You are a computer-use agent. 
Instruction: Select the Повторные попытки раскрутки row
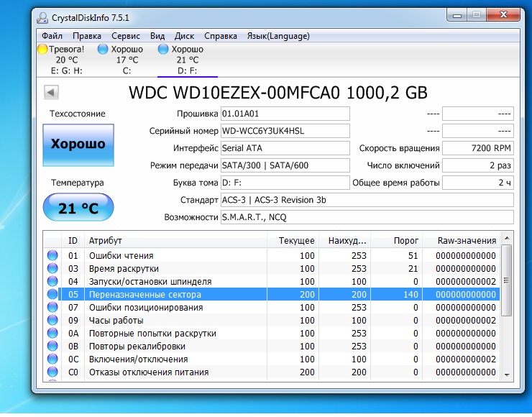[272, 333]
